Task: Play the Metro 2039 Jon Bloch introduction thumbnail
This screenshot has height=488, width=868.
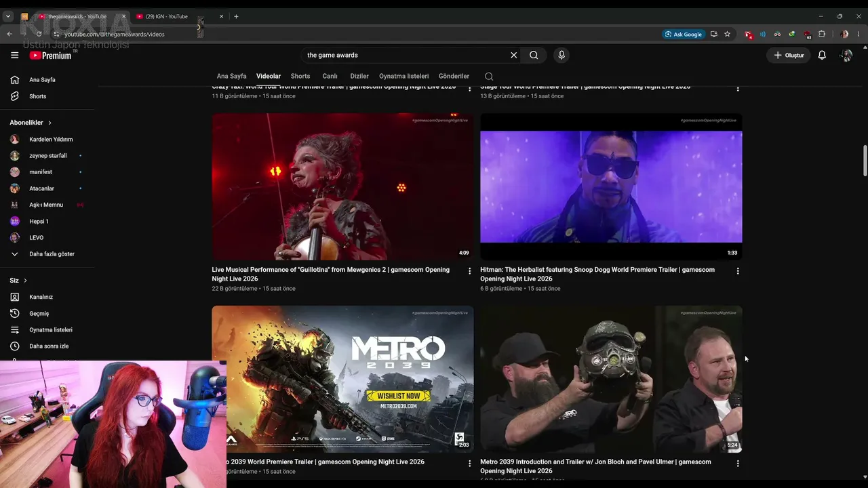Action: tap(611, 379)
